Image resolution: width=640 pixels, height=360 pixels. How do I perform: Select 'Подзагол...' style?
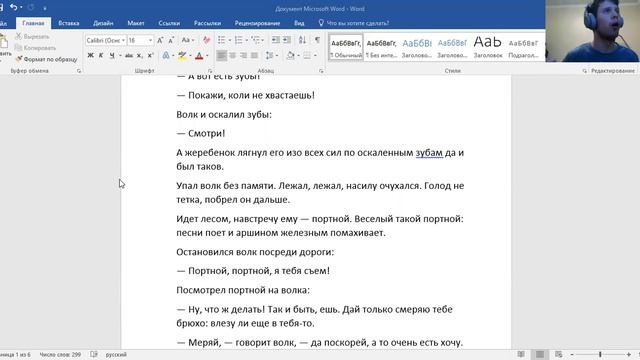click(523, 47)
